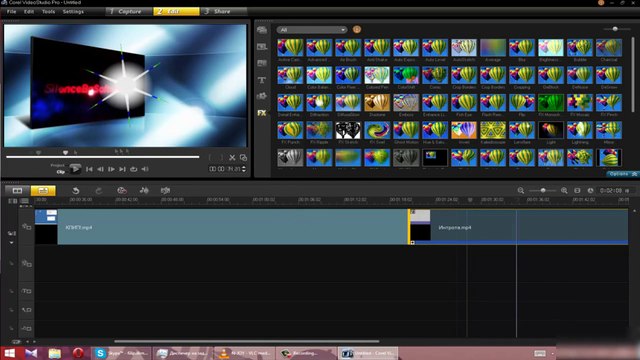Toggle ripple lock for the music track
This screenshot has width=640, height=360.
coord(11,328)
